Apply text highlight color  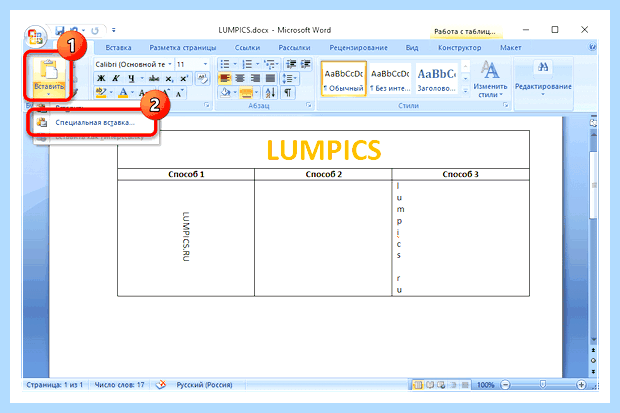coord(101,93)
